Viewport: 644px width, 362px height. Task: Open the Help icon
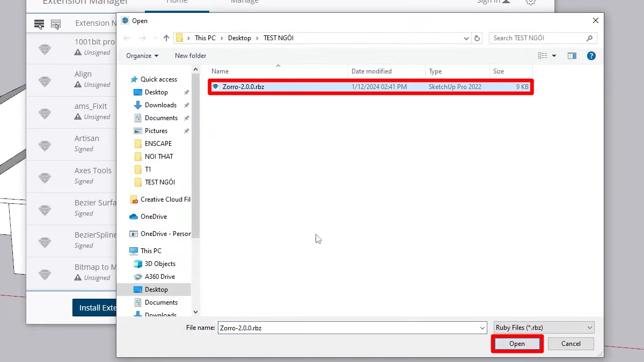tap(591, 56)
